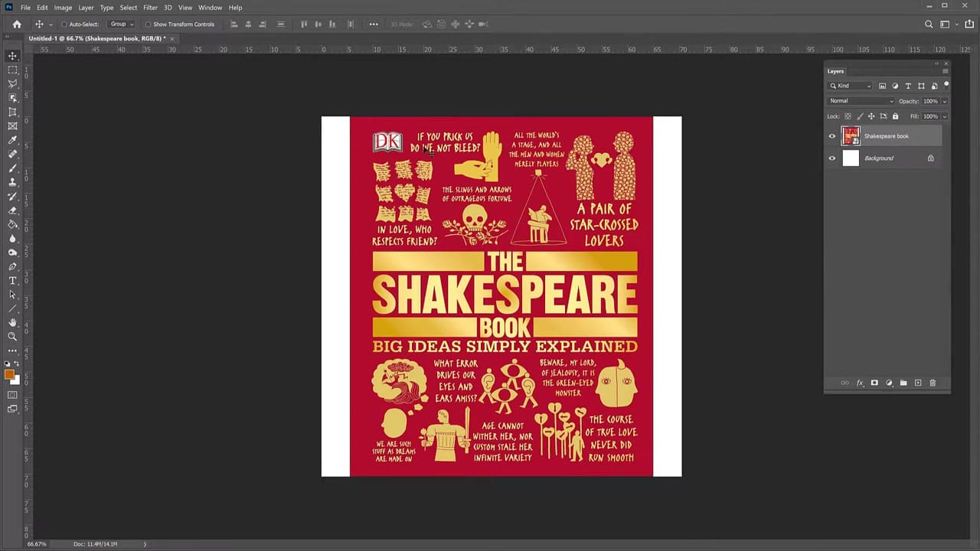Select the Type tool
The width and height of the screenshot is (980, 551).
(x=12, y=280)
